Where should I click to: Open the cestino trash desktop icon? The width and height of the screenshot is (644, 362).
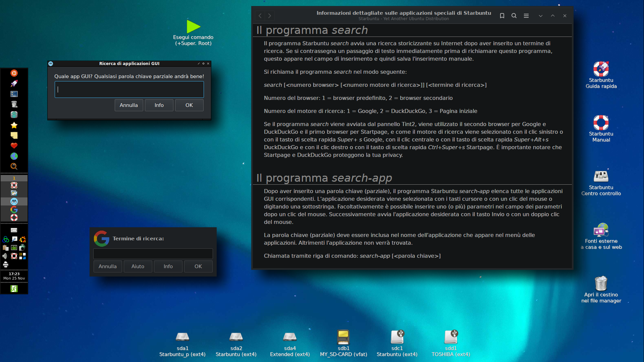[601, 284]
